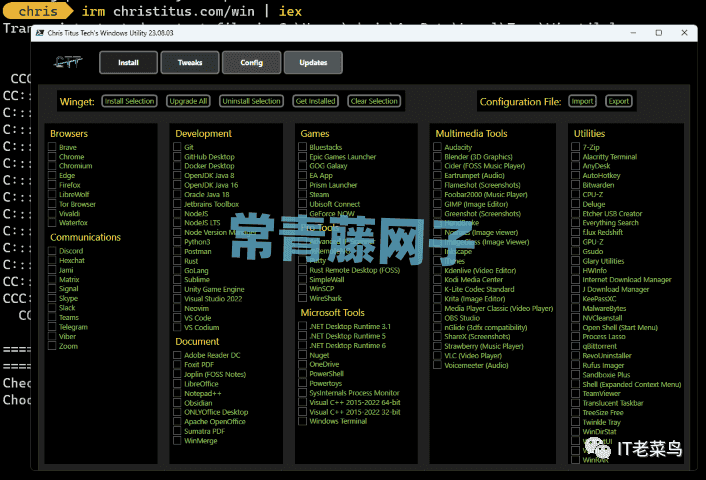Check the WireShark checkbox

point(303,298)
